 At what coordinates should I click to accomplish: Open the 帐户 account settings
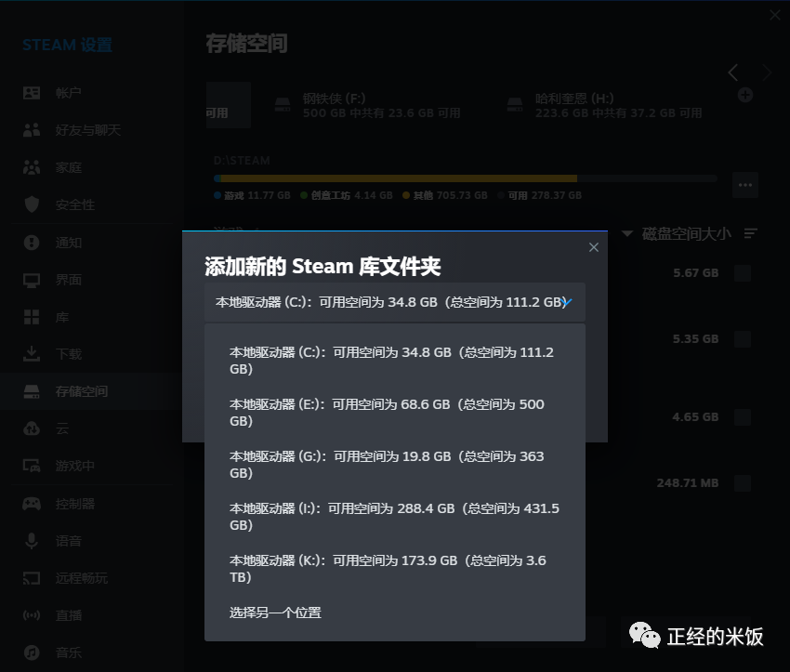pos(91,93)
